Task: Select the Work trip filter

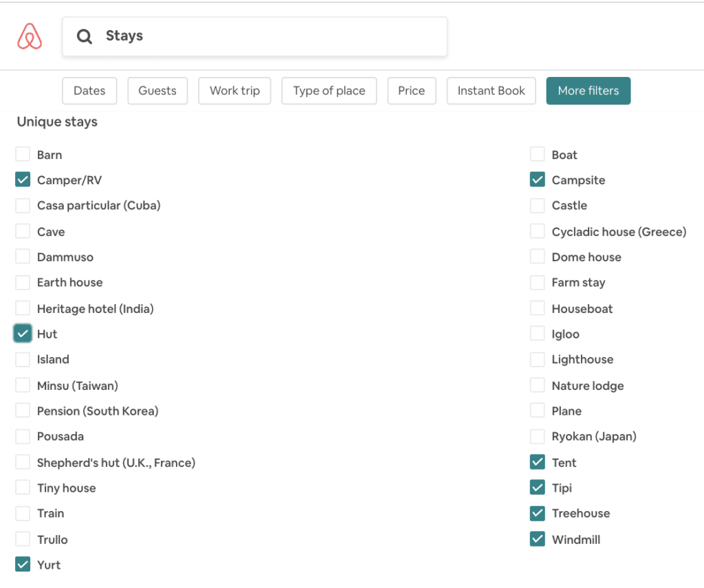Action: pos(234,91)
